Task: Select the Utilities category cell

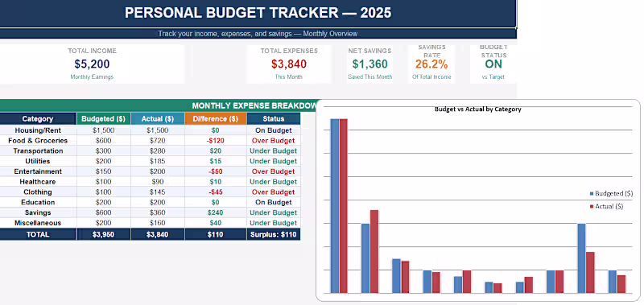Action: pyautogui.click(x=38, y=161)
